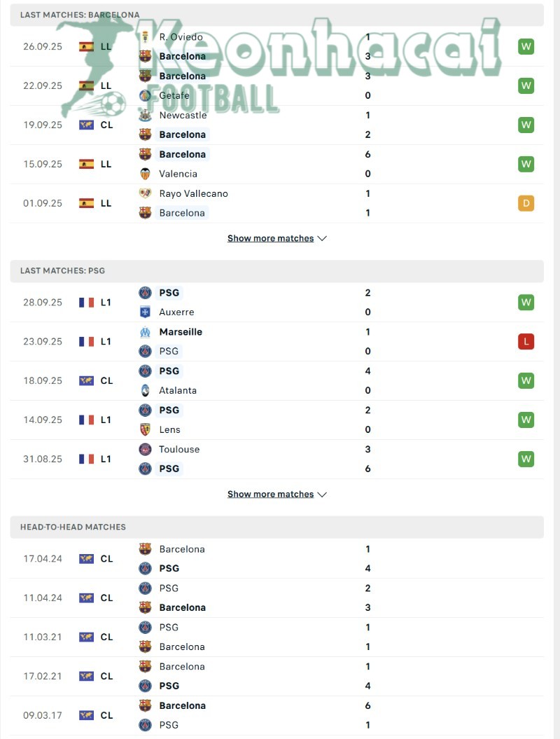Viewport: 560px width, 739px height.
Task: Click the R. Oviedo club crest icon
Action: (x=145, y=36)
